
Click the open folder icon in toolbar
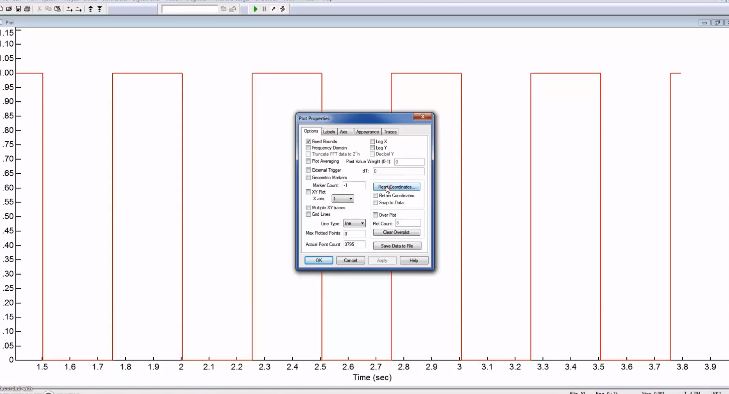pos(9,9)
